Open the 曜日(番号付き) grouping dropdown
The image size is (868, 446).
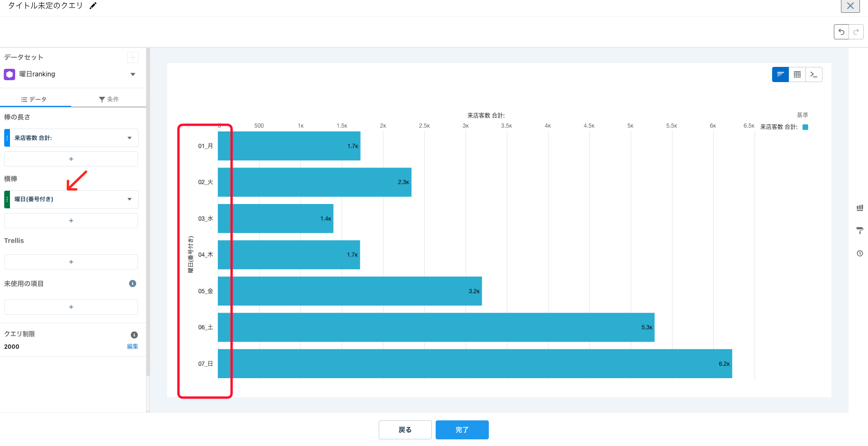130,199
